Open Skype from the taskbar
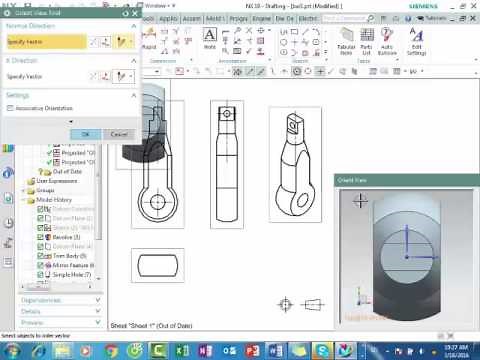Image resolution: width=480 pixels, height=360 pixels. tap(322, 351)
